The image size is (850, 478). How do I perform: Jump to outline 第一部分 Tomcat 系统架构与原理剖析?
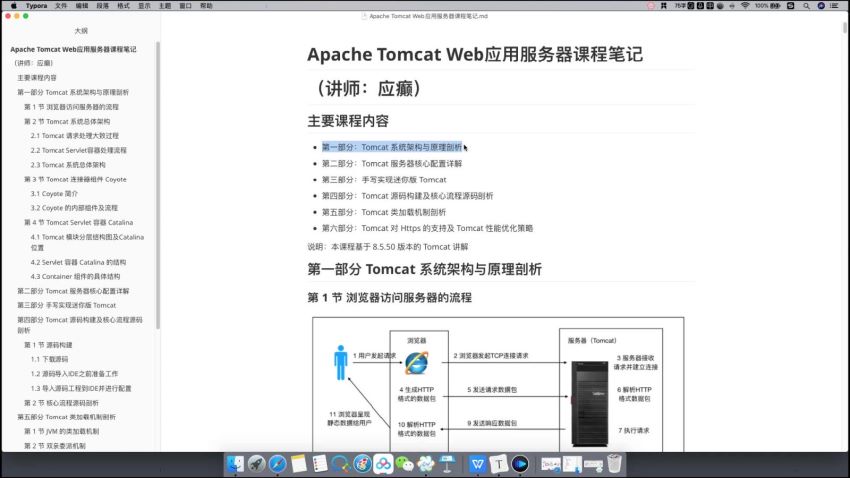[x=73, y=93]
